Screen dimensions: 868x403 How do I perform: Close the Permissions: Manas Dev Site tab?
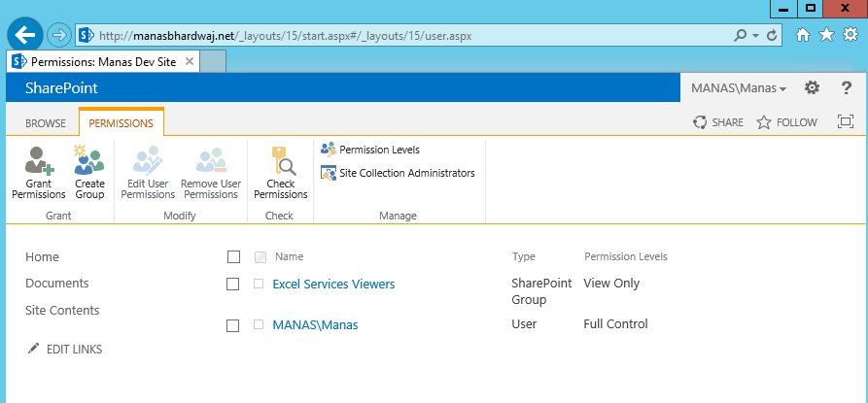pyautogui.click(x=189, y=61)
